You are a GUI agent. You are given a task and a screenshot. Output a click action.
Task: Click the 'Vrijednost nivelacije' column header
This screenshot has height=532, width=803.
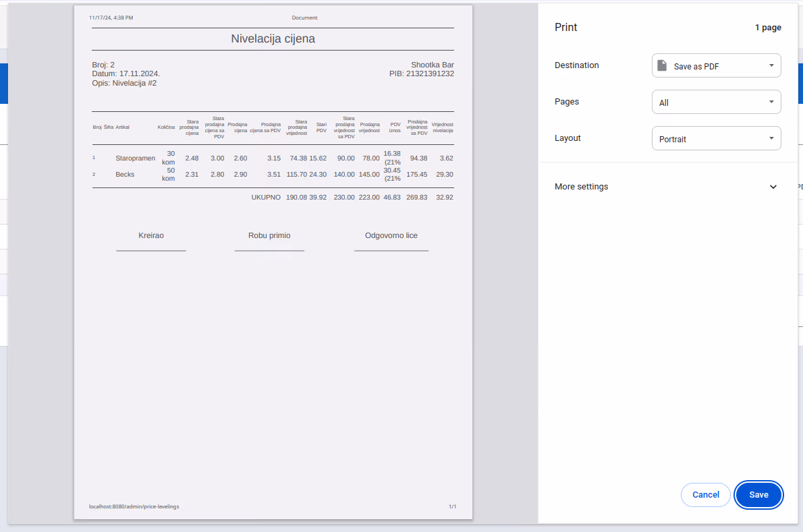pos(443,127)
